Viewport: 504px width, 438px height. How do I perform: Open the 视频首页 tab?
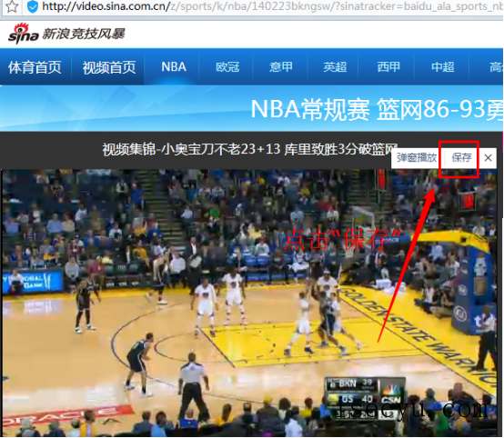click(109, 67)
